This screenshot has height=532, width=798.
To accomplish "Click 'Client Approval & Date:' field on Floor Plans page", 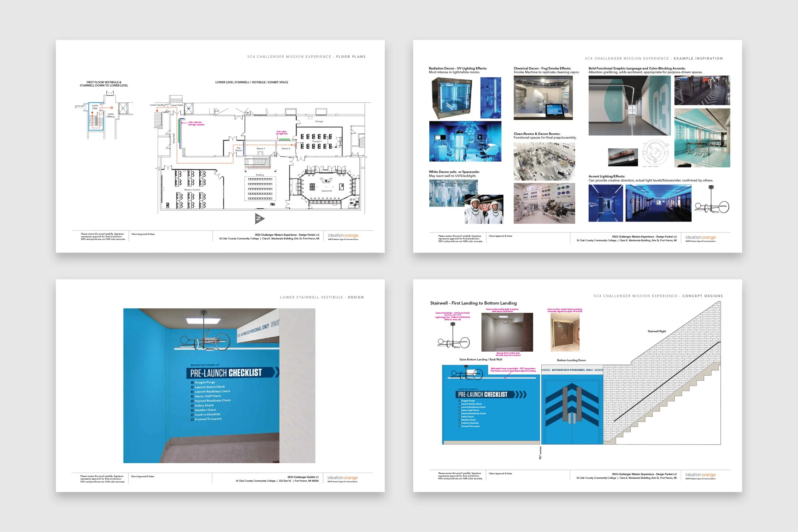I will (x=143, y=234).
